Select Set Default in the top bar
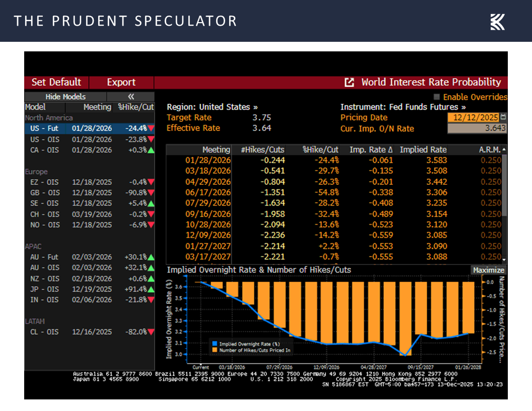The width and height of the screenshot is (532, 411). pos(56,82)
